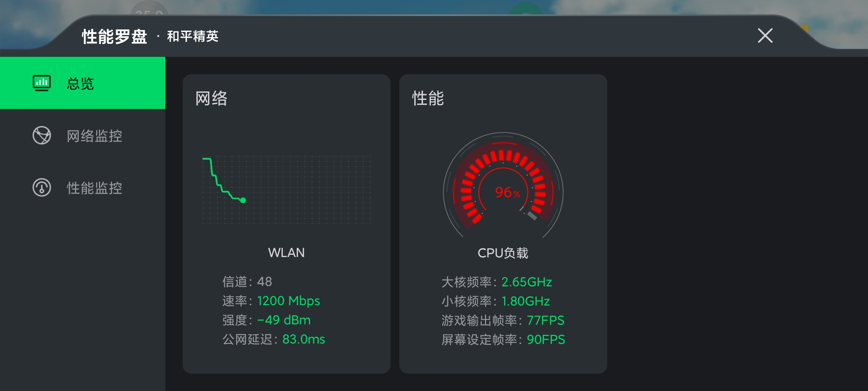Click the performance monitoring gauge icon

42,188
